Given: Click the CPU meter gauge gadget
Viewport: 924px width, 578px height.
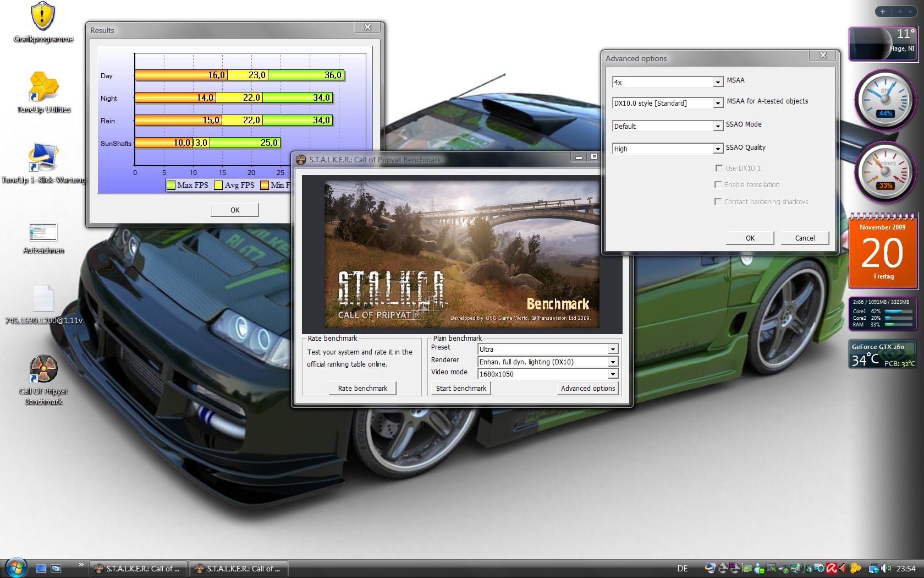Looking at the screenshot, I should coord(884,100).
